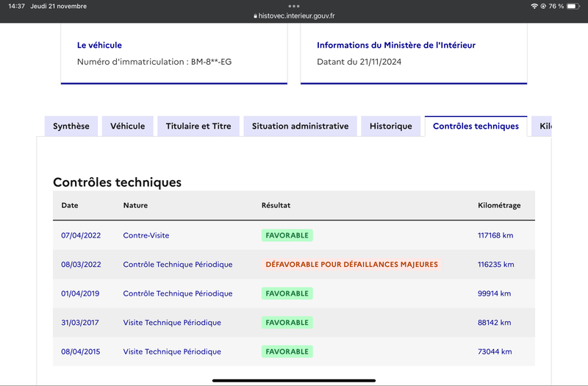This screenshot has width=588, height=386.
Task: Open the three-dot multitasking menu
Action: point(293,6)
